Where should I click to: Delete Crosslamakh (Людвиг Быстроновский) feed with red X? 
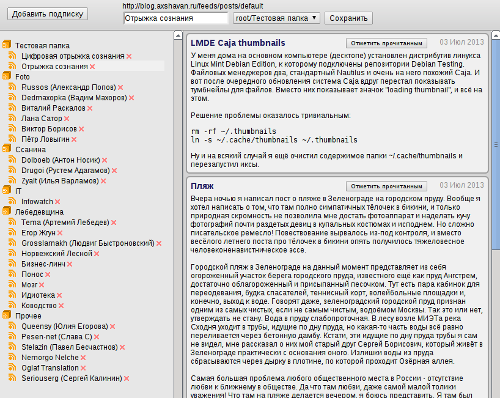[x=159, y=244]
